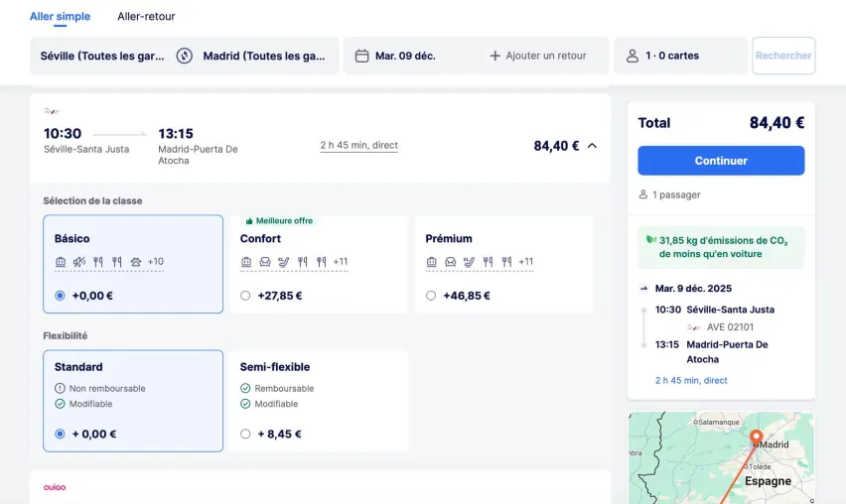Click the check icon beside Modifiable under Semi-flexible
The image size is (846, 504).
(x=245, y=404)
